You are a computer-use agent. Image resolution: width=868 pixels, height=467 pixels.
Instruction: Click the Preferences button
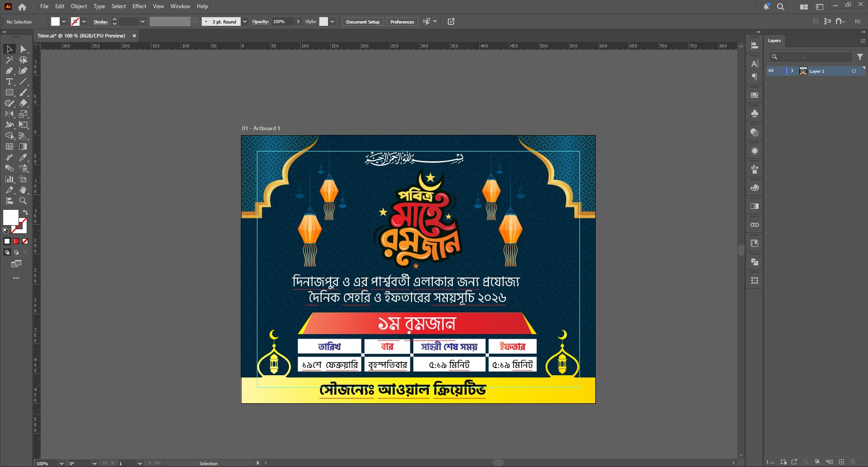pyautogui.click(x=402, y=22)
